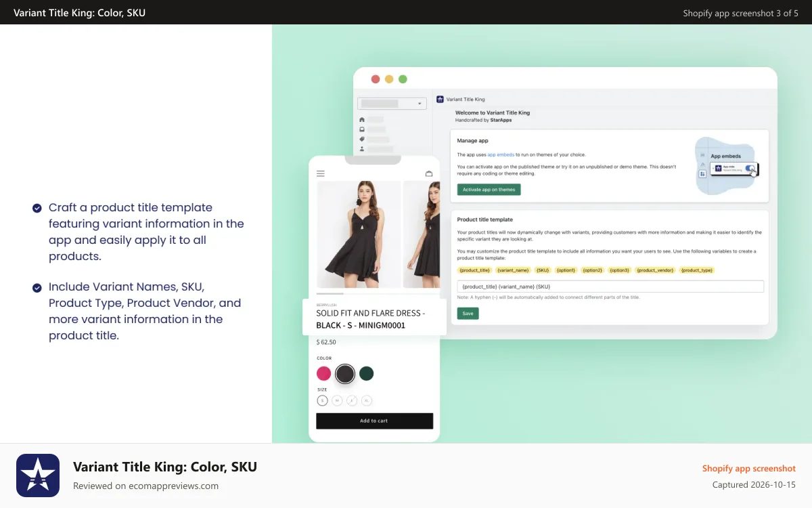The width and height of the screenshot is (812, 508).
Task: Click the yellow window minimize dot
Action: (389, 79)
